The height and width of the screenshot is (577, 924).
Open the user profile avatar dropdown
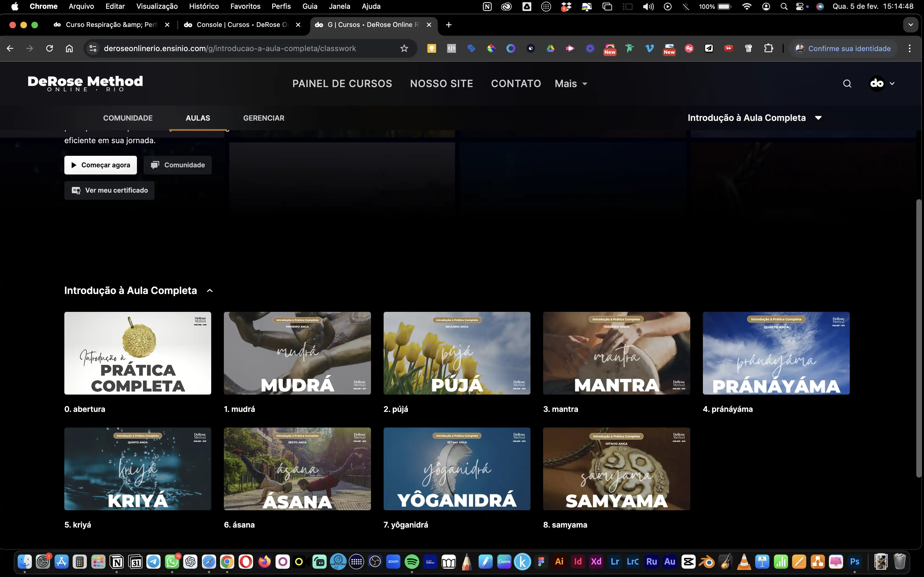pyautogui.click(x=882, y=84)
